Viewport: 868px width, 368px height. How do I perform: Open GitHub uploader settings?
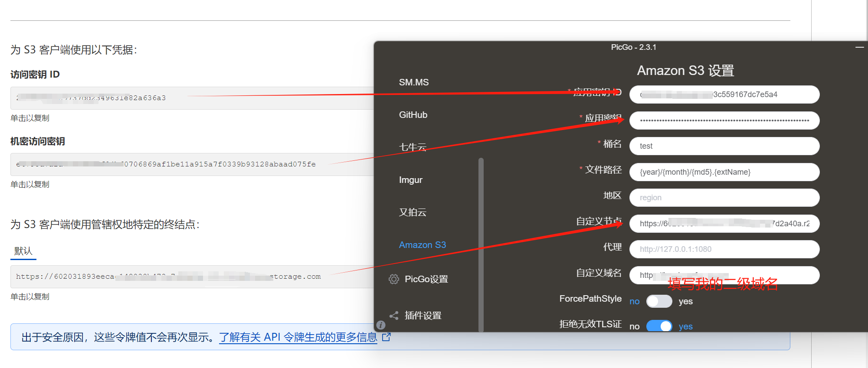click(x=413, y=115)
